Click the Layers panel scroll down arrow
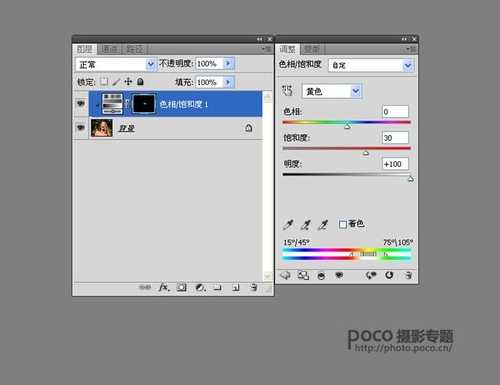Image resolution: width=500 pixels, height=385 pixels. coord(268,276)
